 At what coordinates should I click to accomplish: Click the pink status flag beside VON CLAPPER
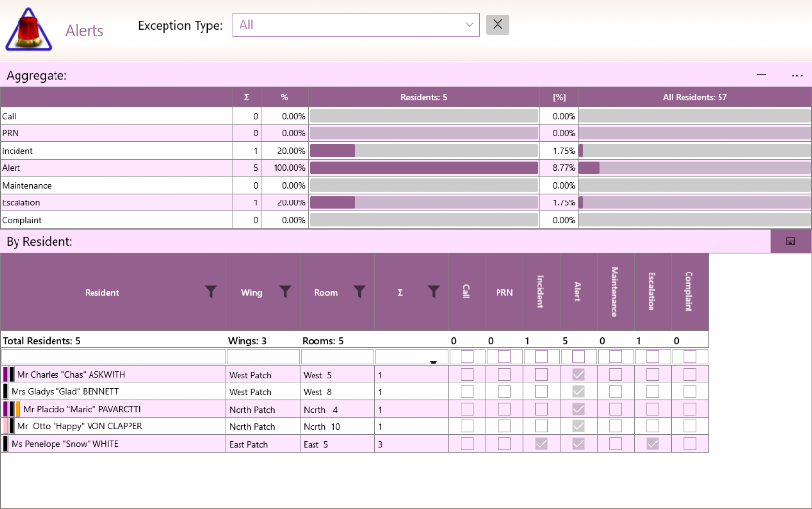click(x=5, y=426)
